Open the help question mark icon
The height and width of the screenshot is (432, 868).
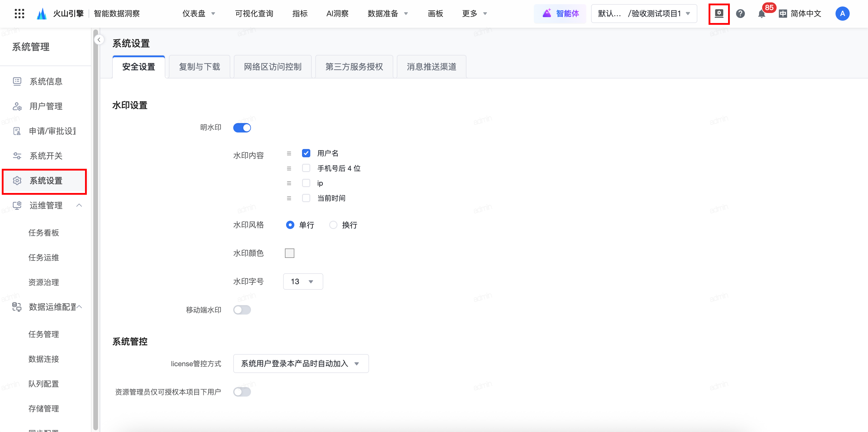click(x=740, y=14)
